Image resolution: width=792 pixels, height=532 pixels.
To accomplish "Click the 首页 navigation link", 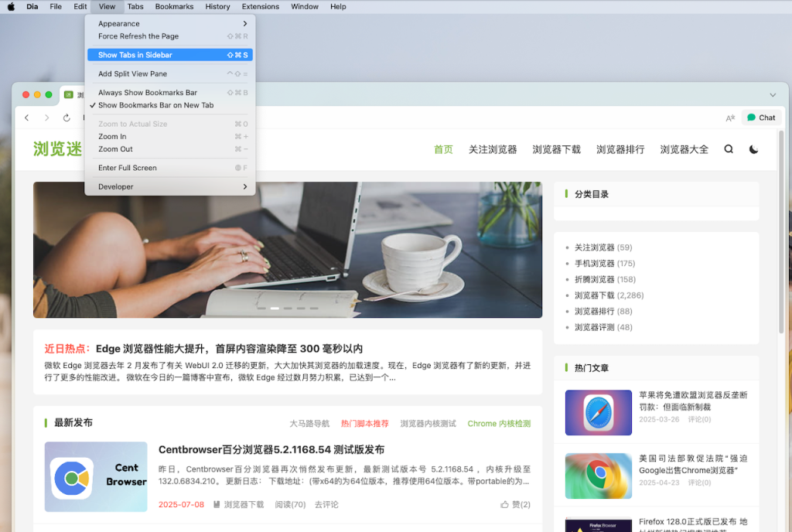I will pyautogui.click(x=443, y=149).
